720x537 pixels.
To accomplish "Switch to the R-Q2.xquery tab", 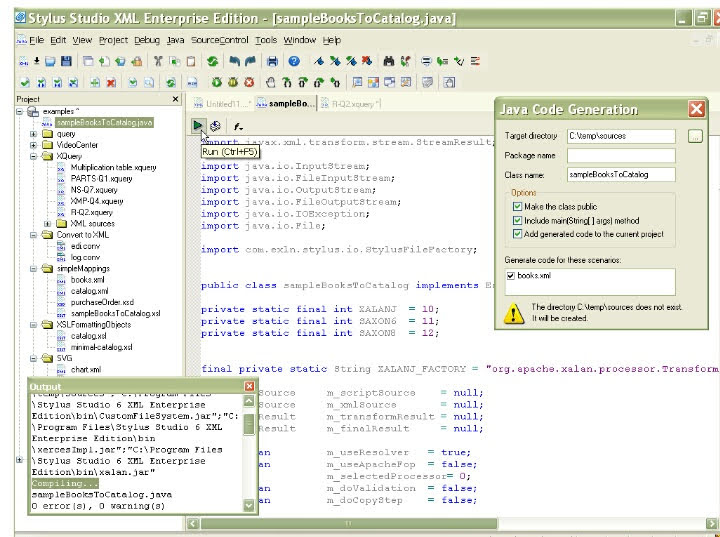I will click(356, 103).
